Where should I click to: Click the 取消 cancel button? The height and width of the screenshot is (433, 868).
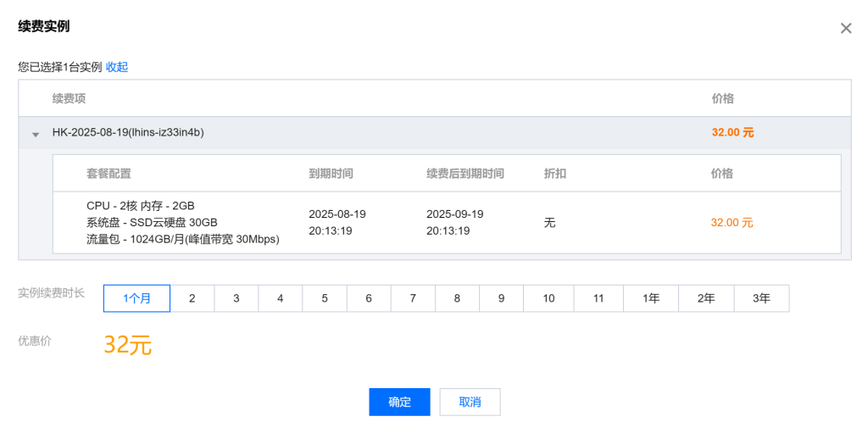(x=470, y=402)
